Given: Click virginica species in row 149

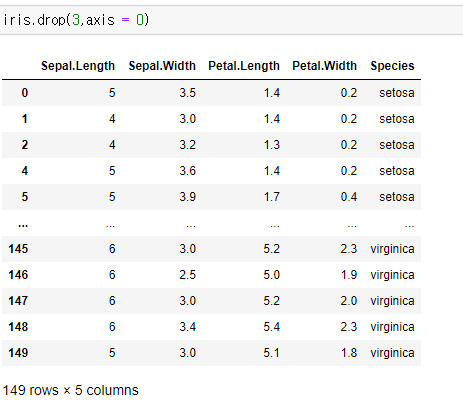Looking at the screenshot, I should (x=392, y=353).
